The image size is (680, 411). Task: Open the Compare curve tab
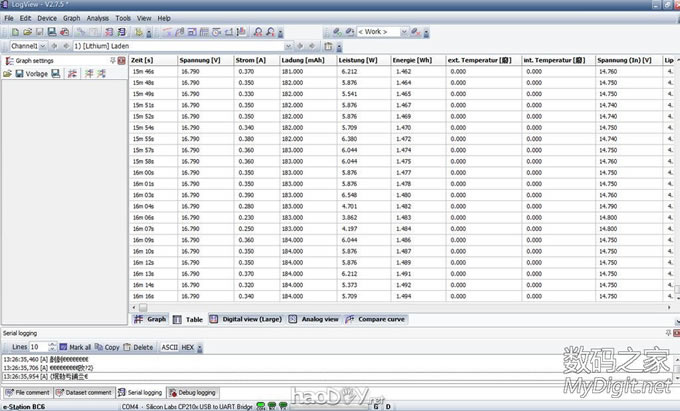(x=376, y=319)
